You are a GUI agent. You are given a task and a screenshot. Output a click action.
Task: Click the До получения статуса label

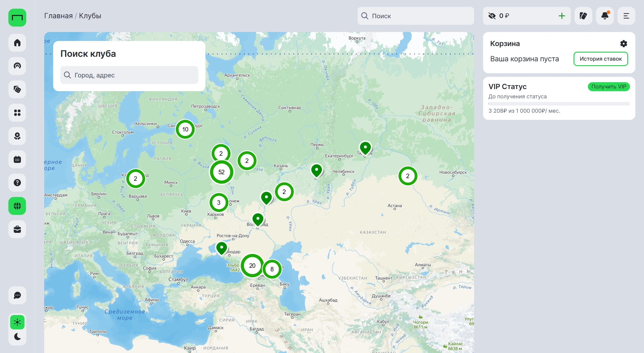[x=518, y=97]
